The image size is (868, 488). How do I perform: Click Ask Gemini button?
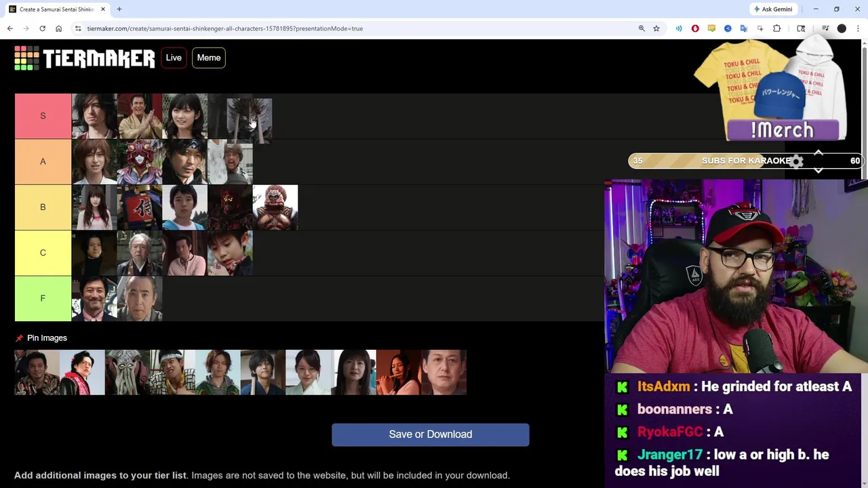click(772, 9)
